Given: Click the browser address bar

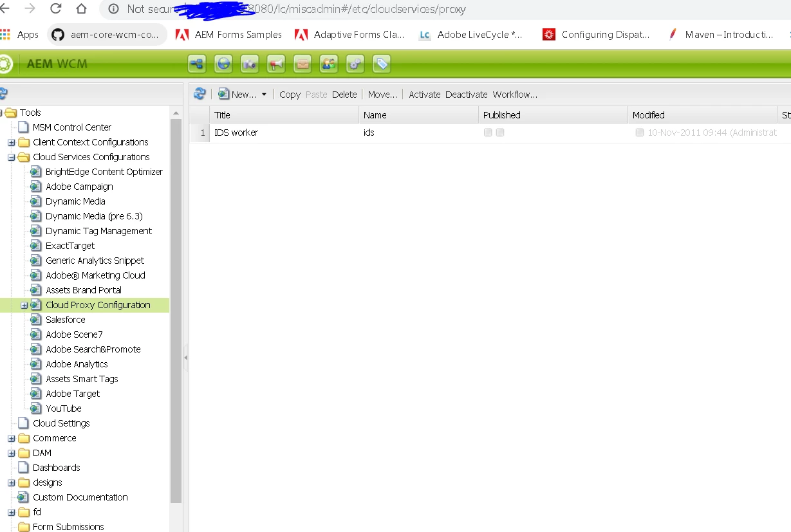Looking at the screenshot, I should click(444, 9).
